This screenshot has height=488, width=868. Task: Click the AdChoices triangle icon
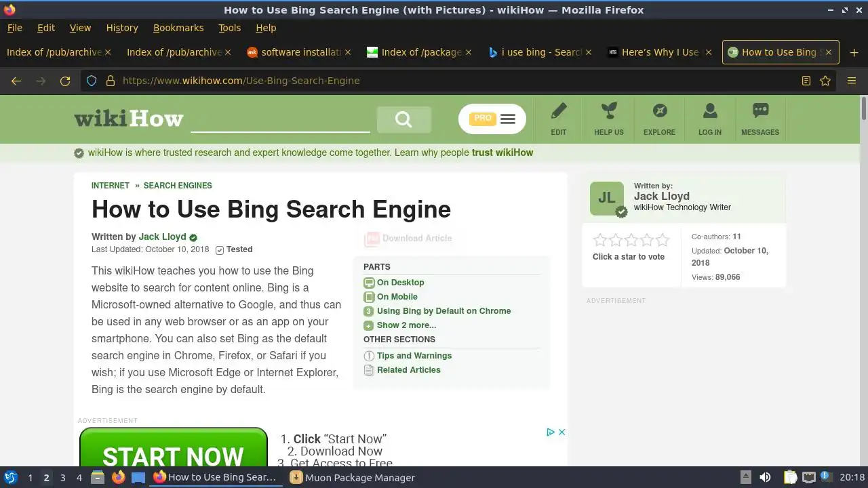tap(551, 432)
